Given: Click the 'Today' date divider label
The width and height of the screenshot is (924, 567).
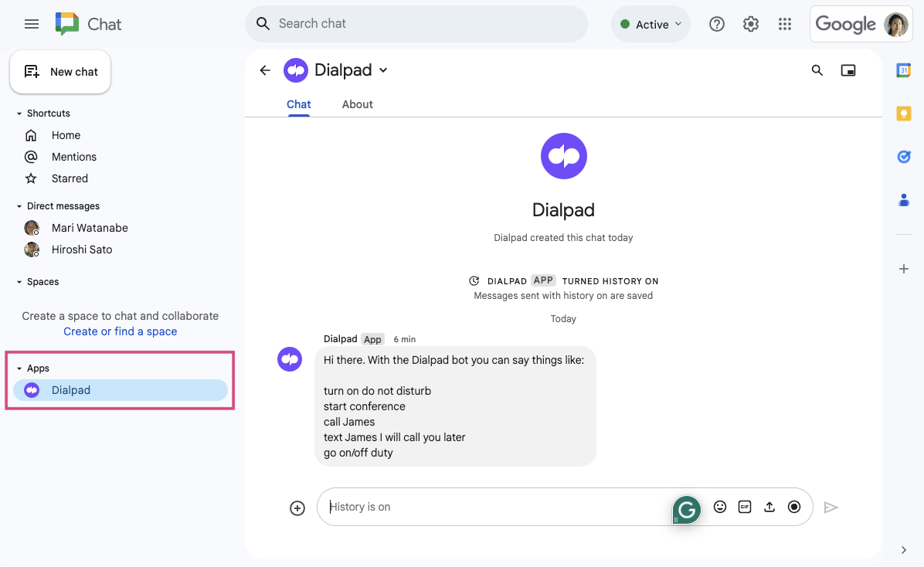Looking at the screenshot, I should [563, 319].
